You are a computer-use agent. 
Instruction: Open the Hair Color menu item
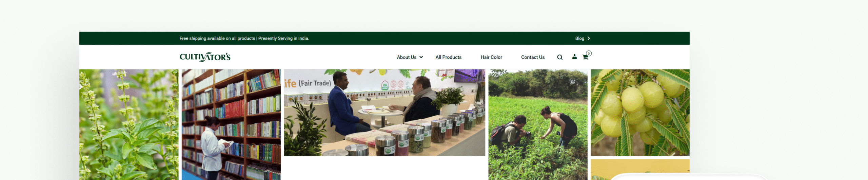pos(491,57)
